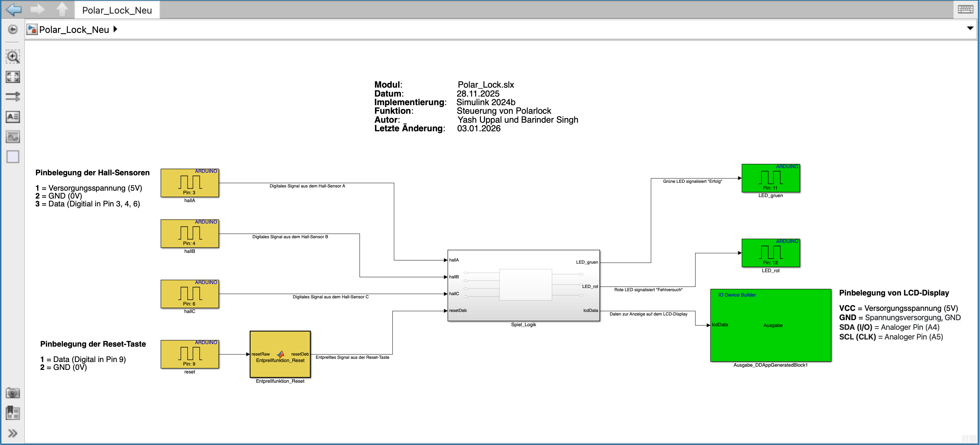
Task: Select the Image insert tool
Action: 13,137
